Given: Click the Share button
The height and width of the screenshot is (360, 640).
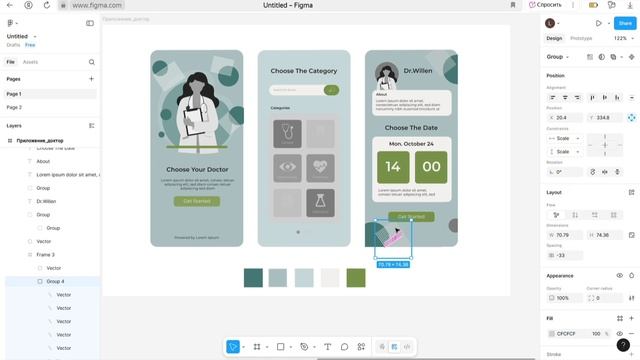Looking at the screenshot, I should pos(625,23).
